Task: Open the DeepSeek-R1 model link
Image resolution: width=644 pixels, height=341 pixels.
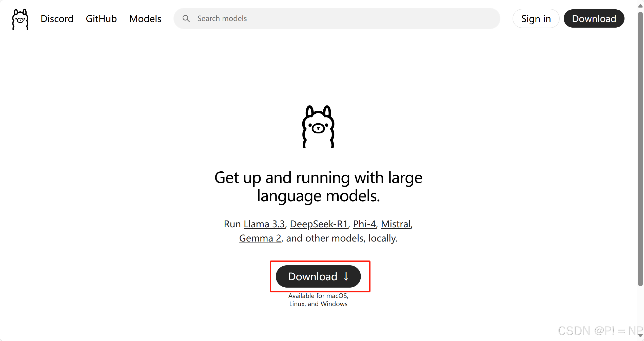Action: tap(319, 224)
